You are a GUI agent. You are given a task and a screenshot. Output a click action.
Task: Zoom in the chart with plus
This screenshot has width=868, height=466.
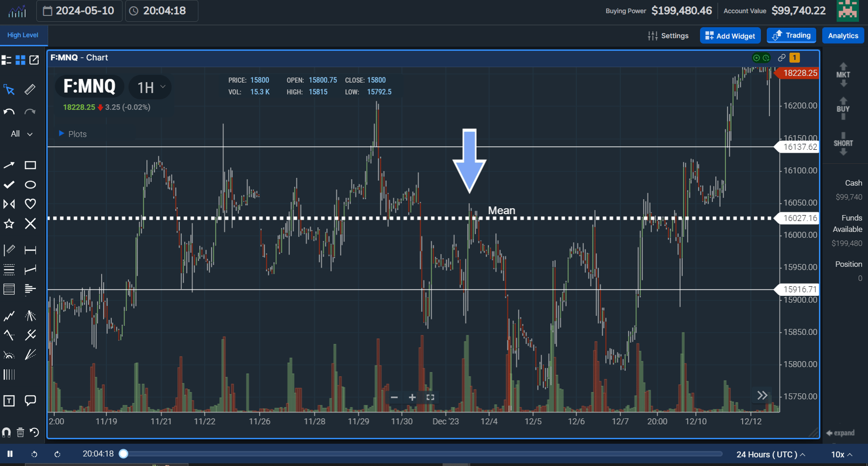[412, 397]
